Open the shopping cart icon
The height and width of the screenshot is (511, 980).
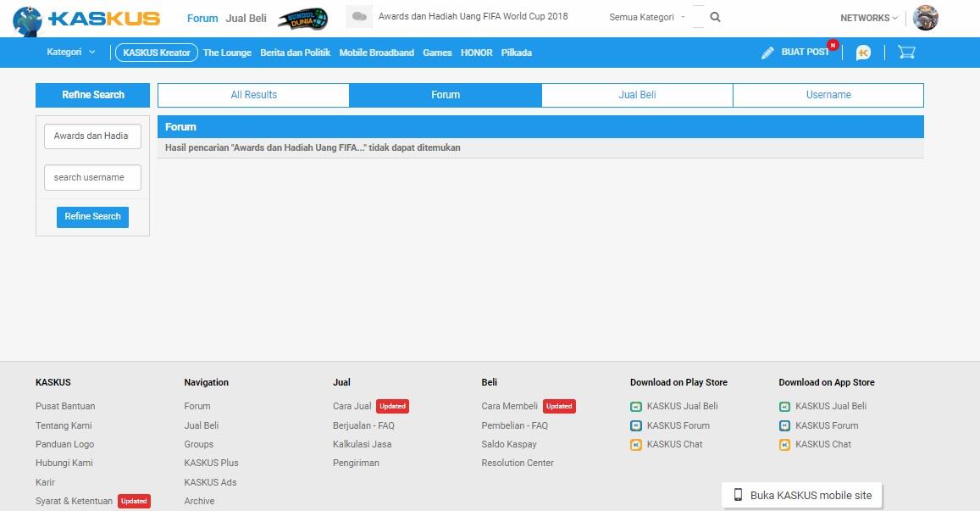(x=906, y=52)
